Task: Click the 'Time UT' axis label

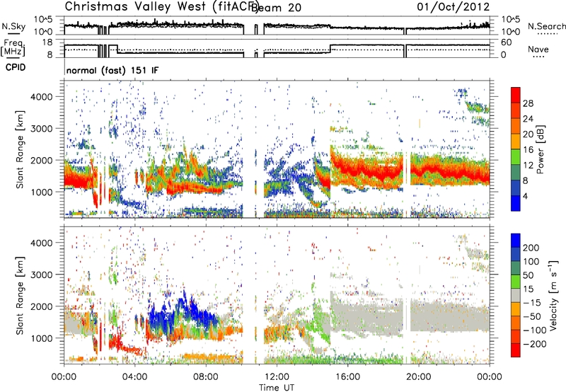Action: pos(277,388)
